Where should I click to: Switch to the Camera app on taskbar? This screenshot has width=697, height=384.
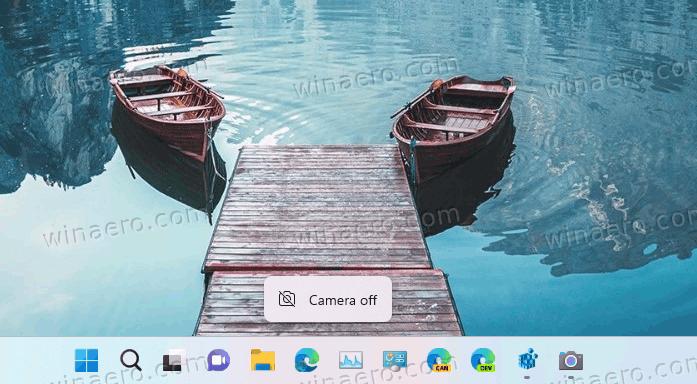click(571, 360)
